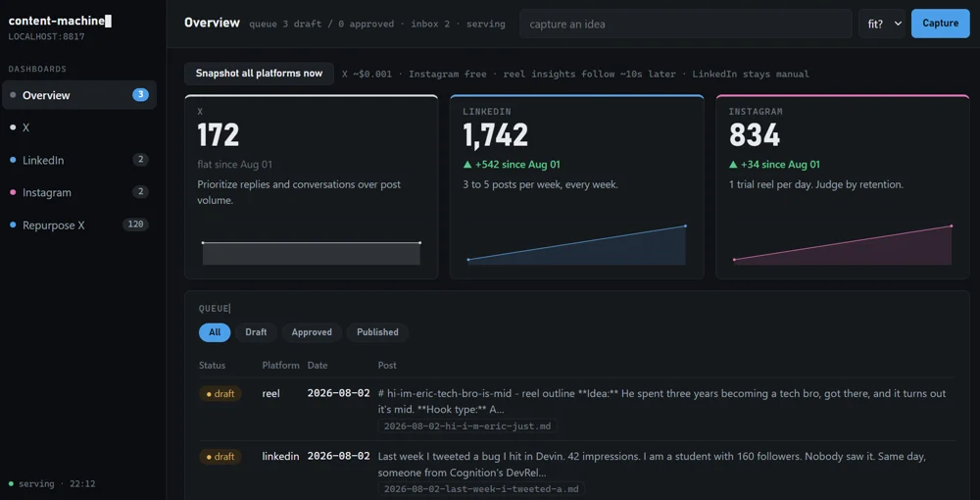Click the draft badge on reel row

click(220, 394)
